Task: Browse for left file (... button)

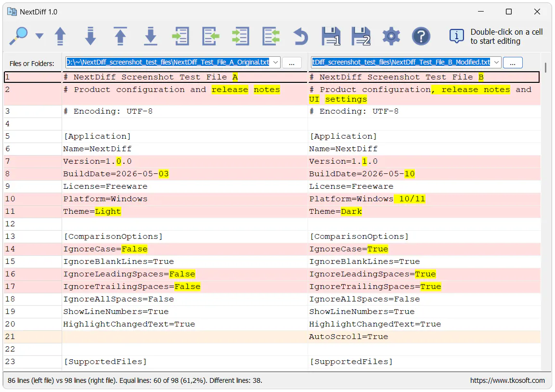Action: [292, 63]
